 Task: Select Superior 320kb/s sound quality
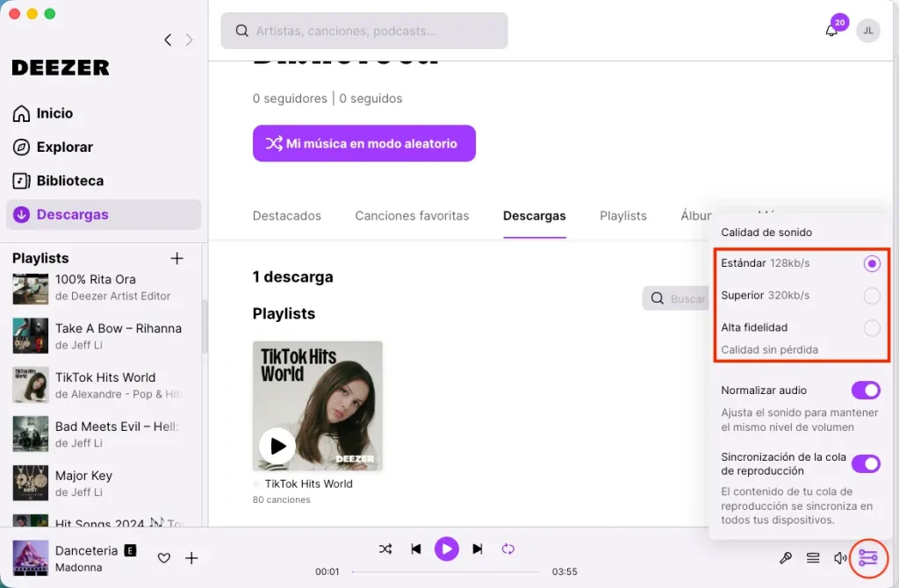pos(872,296)
